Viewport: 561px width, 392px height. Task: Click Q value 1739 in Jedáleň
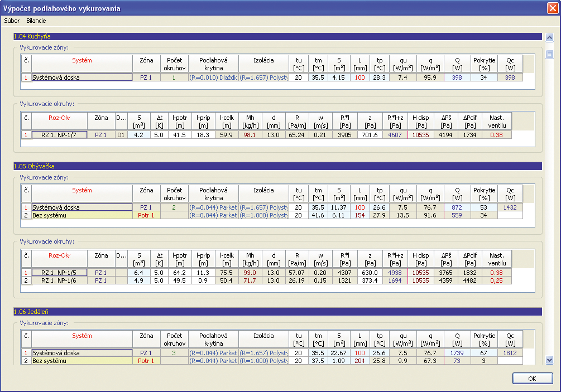[x=457, y=353]
